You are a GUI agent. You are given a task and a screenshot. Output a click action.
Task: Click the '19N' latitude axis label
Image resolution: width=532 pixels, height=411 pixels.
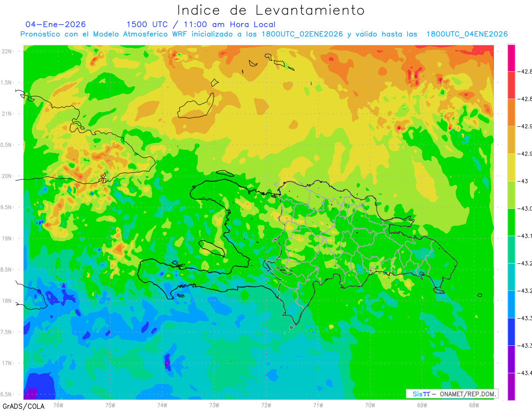pyautogui.click(x=8, y=239)
